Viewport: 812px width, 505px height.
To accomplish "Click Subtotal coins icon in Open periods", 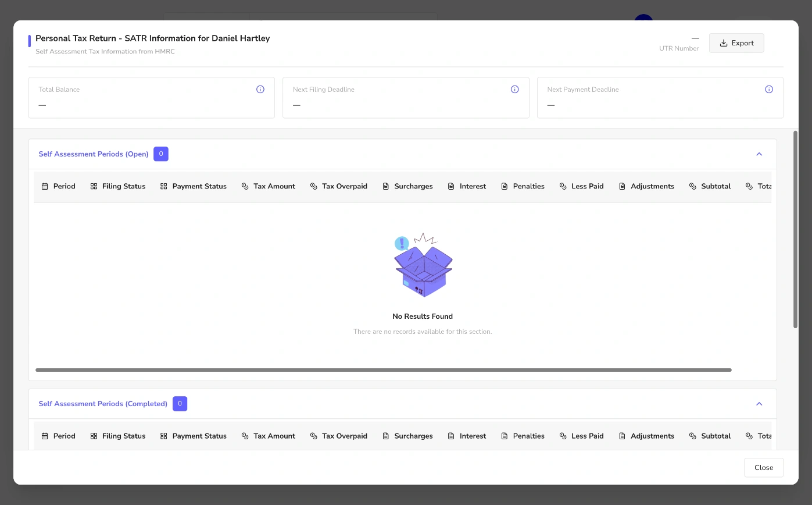I will click(693, 186).
